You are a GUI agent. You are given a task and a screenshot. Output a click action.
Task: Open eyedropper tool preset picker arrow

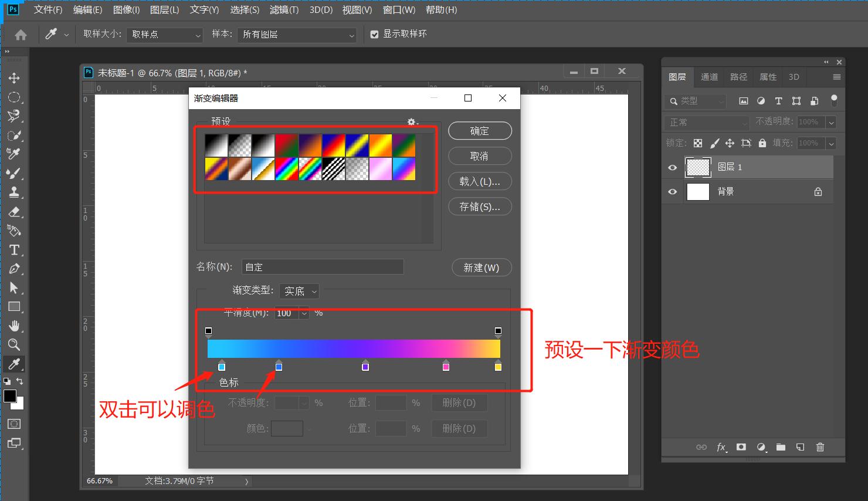[66, 35]
